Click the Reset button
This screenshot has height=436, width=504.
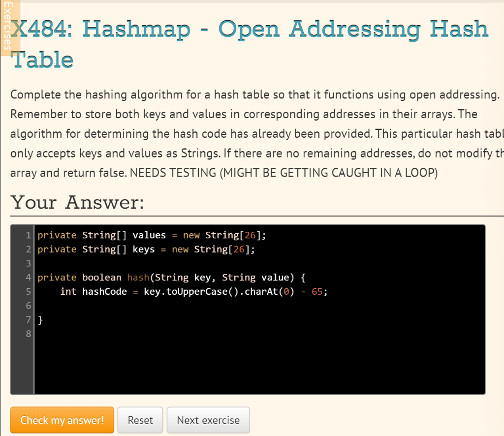pos(140,420)
